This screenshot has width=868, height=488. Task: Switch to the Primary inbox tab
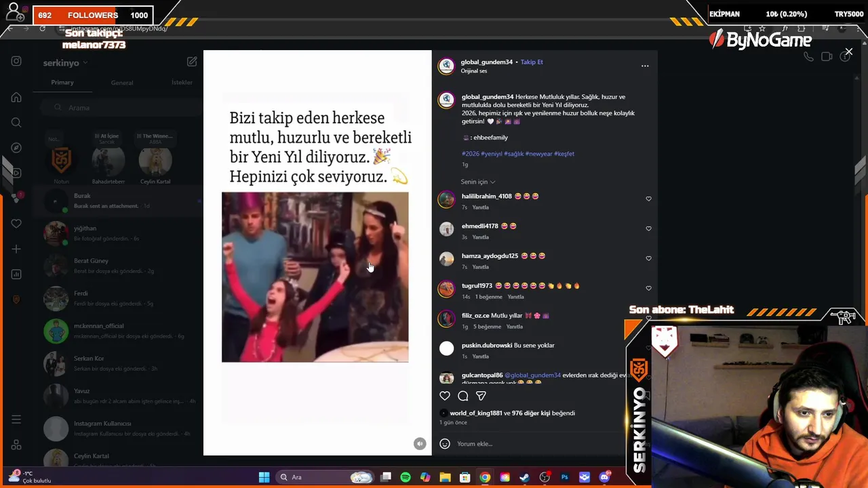coord(62,82)
